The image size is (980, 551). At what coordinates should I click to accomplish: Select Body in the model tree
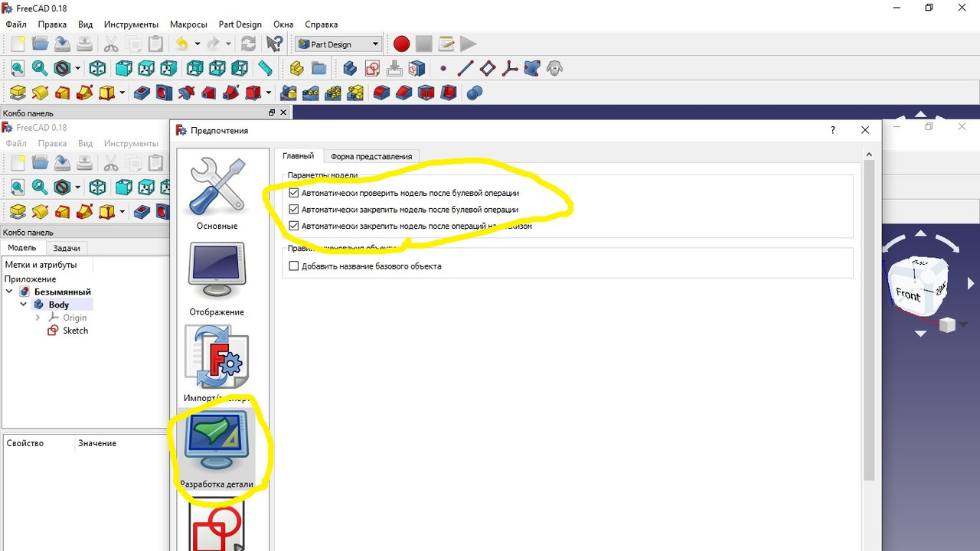[x=58, y=305]
